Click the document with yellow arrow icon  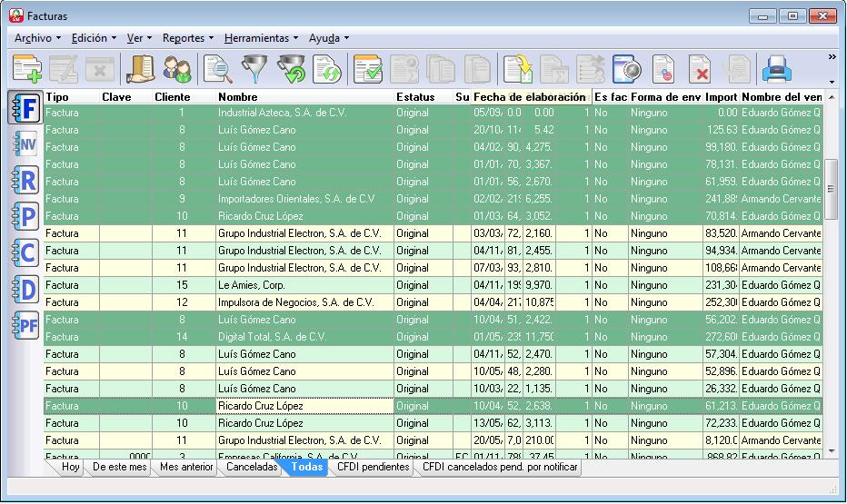point(518,69)
